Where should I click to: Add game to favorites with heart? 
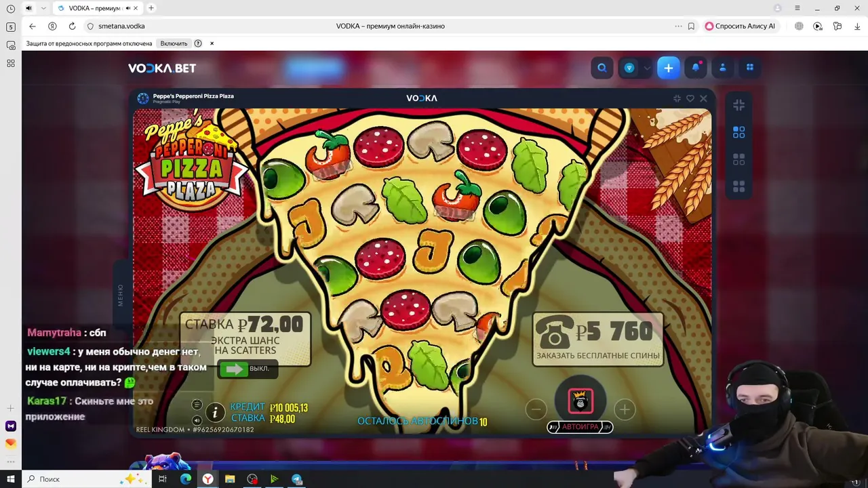tap(690, 98)
